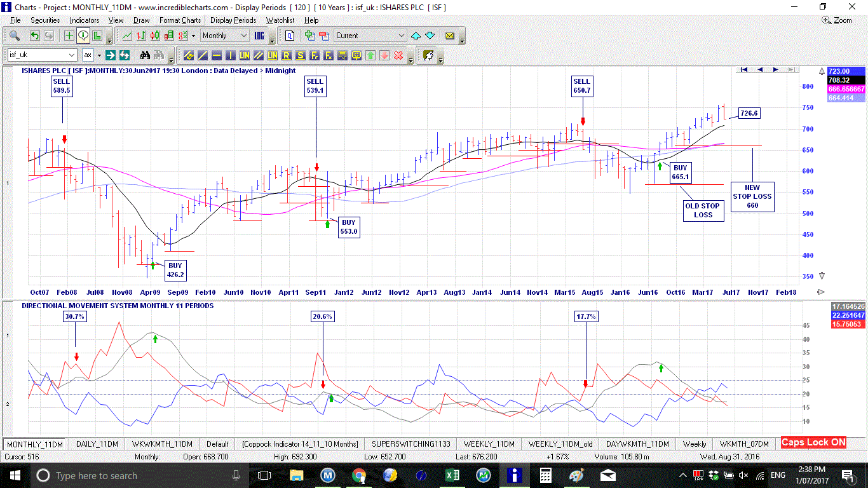Viewport: 868px width, 488px height.
Task: Click the teal go arrow icon
Action: click(111, 55)
